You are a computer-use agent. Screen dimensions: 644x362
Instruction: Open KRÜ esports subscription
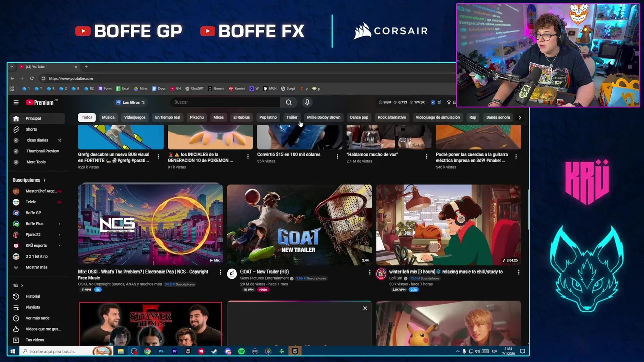click(x=38, y=245)
